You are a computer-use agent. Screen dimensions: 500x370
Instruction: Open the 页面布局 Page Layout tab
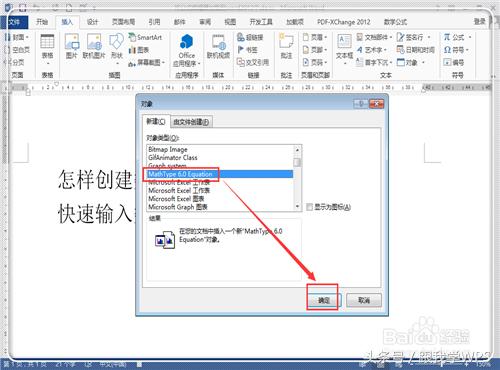[123, 22]
